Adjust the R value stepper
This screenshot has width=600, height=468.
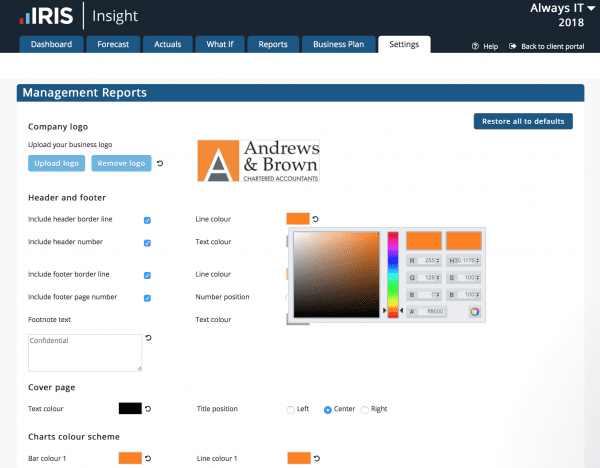[x=439, y=260]
